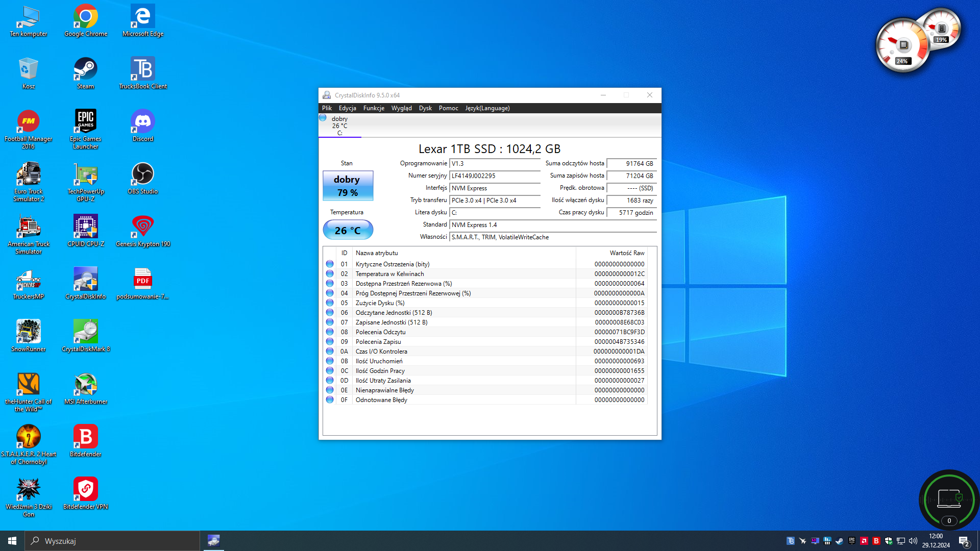Image resolution: width=980 pixels, height=551 pixels.
Task: Click the AMD icon in the system tray
Action: (x=864, y=541)
